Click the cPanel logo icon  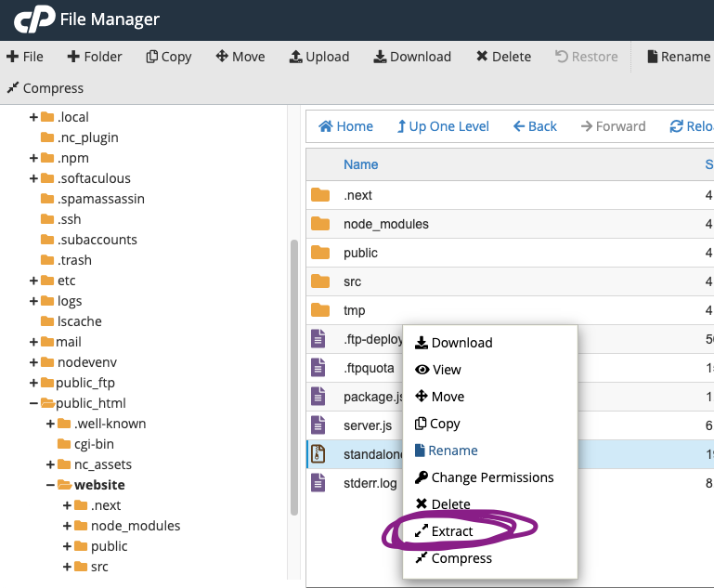tap(34, 20)
